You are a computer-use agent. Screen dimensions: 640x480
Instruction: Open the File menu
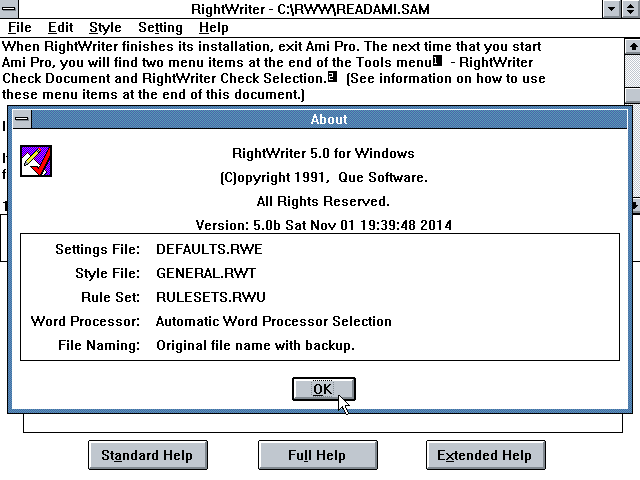[20, 28]
